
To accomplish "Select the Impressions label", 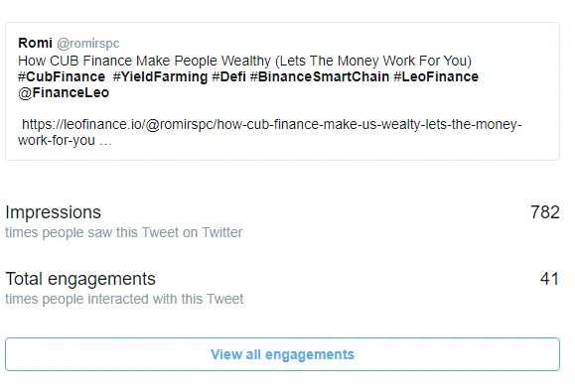I will (x=54, y=212).
